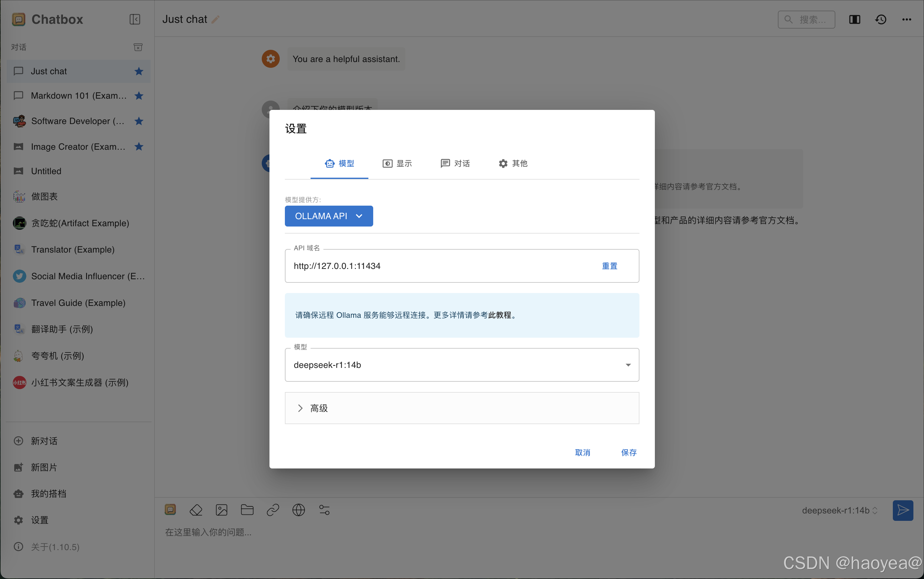924x579 pixels.
Task: Star the Untitled conversation
Action: [x=138, y=171]
